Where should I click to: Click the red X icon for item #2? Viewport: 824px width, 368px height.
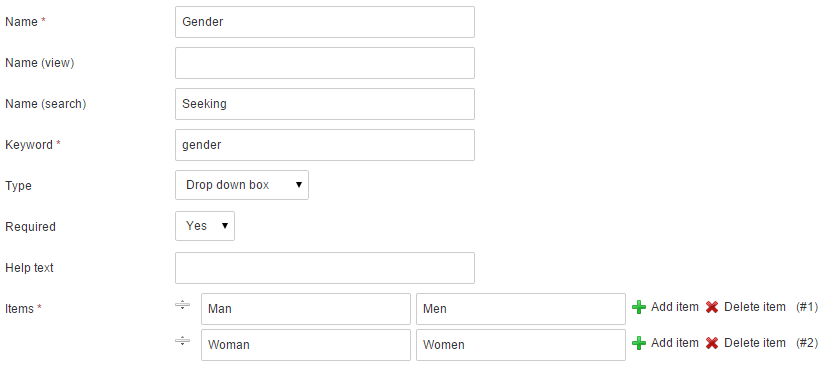[x=712, y=344]
